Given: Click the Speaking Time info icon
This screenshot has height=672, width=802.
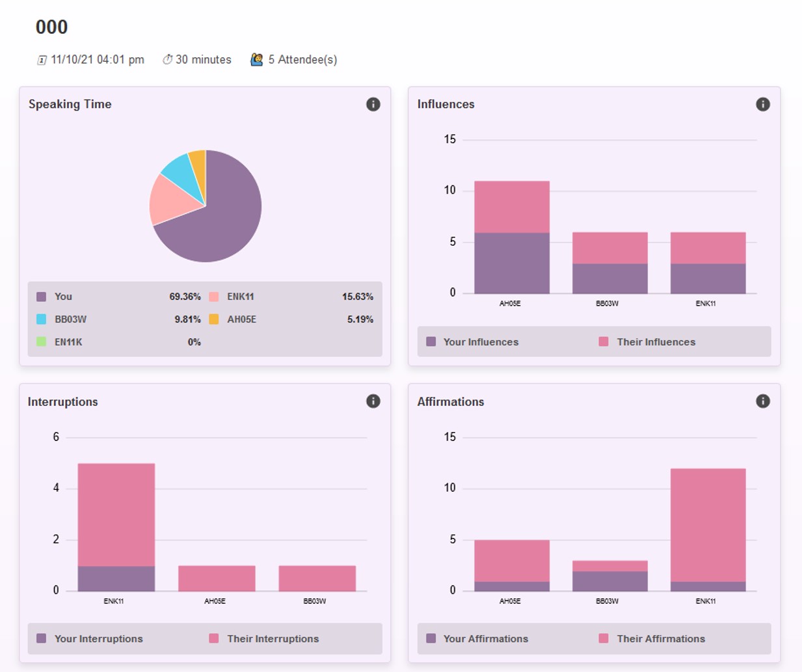Looking at the screenshot, I should pyautogui.click(x=373, y=104).
